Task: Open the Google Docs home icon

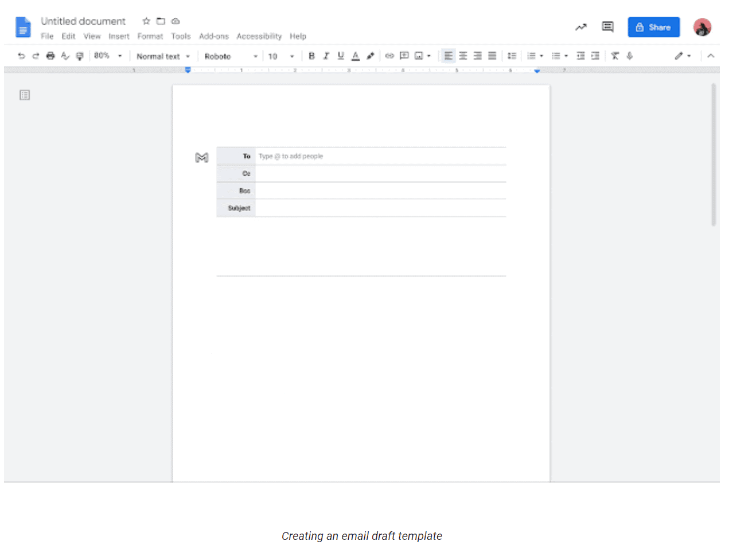Action: (23, 27)
